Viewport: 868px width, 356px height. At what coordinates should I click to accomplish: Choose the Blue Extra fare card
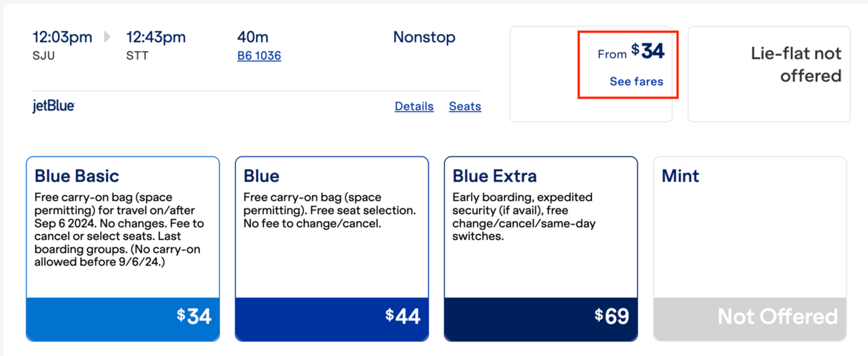tap(541, 249)
